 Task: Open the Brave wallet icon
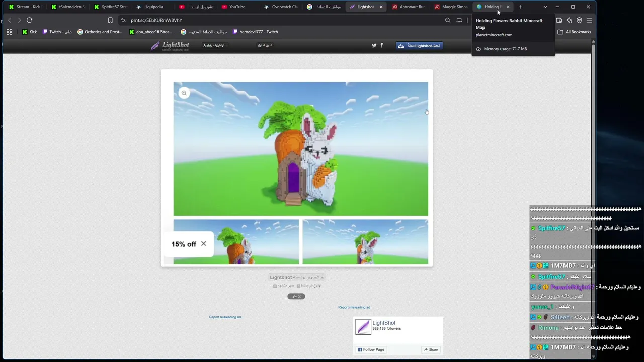[x=559, y=20]
